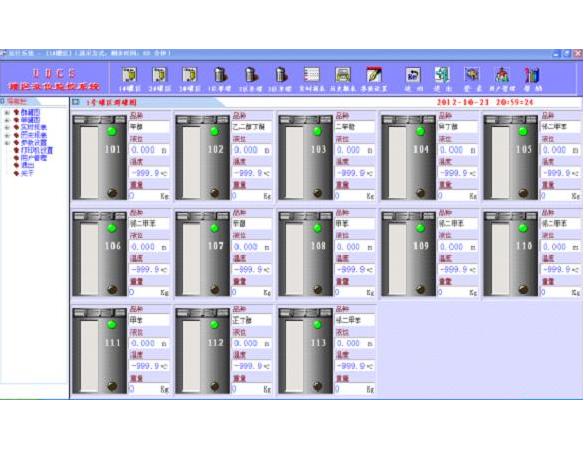Screen dimensions: 584x455
Task: Expand the fifth navigation tree node
Action: 7,143
